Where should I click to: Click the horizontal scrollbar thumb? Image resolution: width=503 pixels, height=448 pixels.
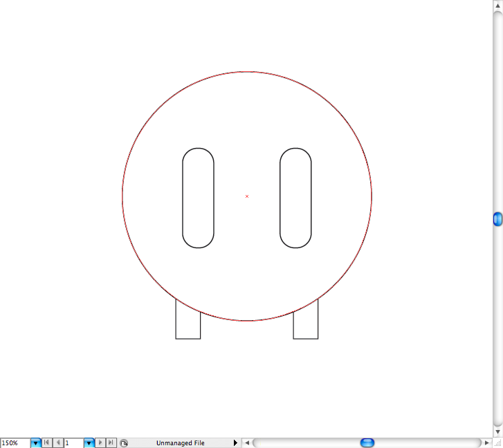tap(367, 442)
